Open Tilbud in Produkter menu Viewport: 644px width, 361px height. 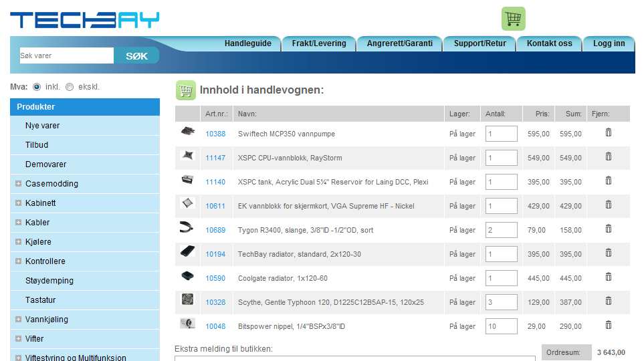pyautogui.click(x=85, y=145)
